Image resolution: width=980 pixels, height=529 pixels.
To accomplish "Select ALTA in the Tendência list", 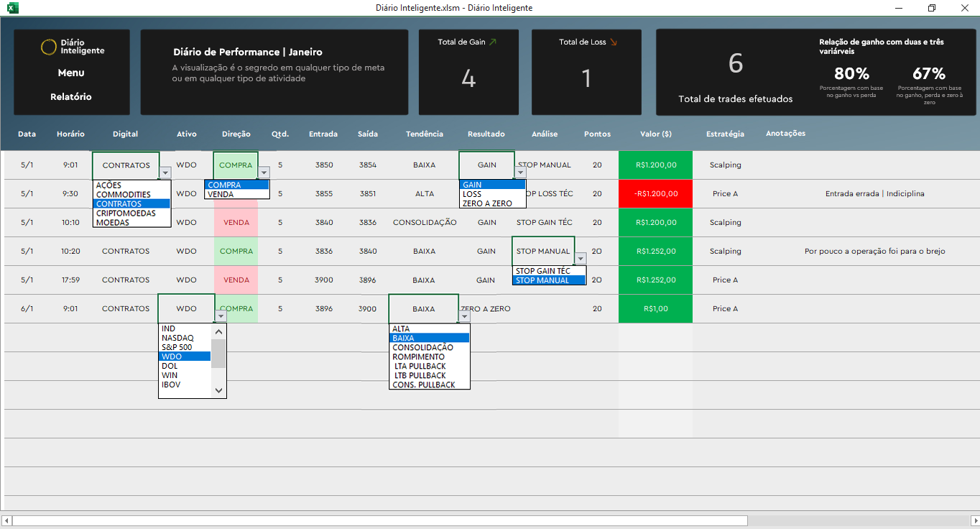I will click(430, 328).
